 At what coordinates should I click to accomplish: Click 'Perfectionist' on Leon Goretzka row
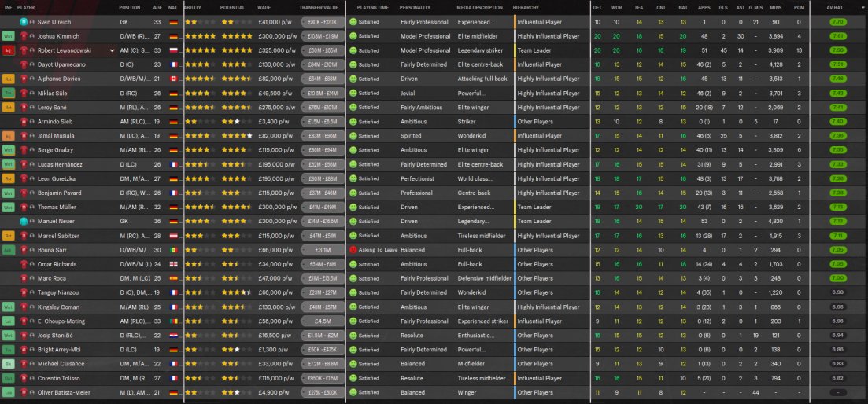tap(417, 178)
